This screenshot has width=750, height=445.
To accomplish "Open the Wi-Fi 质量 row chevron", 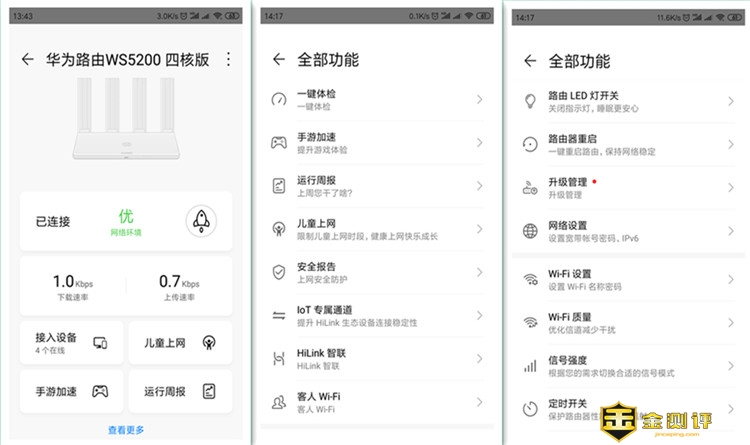I will (730, 322).
